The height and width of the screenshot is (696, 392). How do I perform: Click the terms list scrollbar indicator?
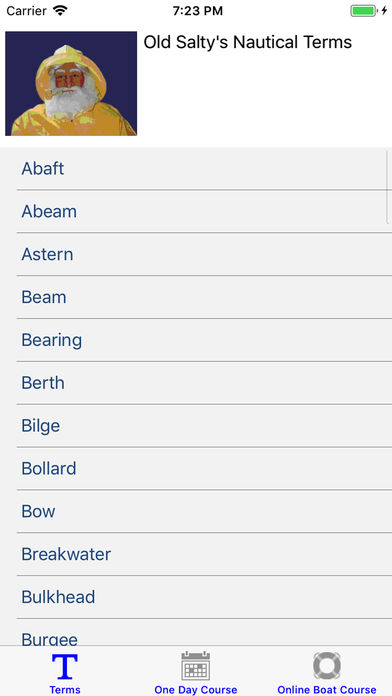pos(388,186)
